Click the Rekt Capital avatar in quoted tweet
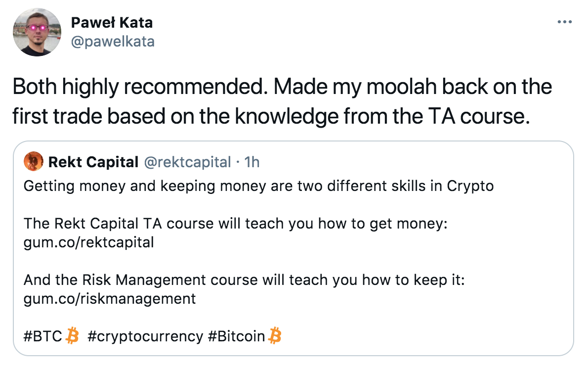The width and height of the screenshot is (588, 374). tap(34, 162)
